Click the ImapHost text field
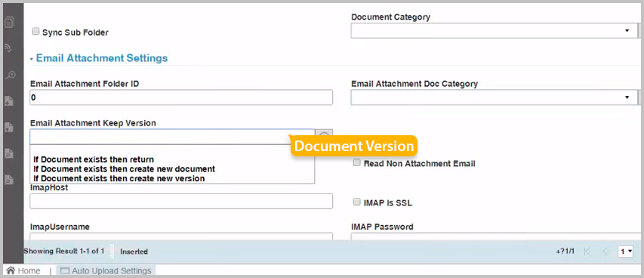 click(181, 201)
